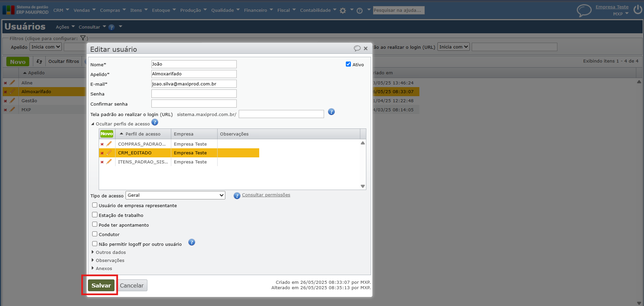Open the Tipo de acesso dropdown
Image resolution: width=644 pixels, height=306 pixels.
coord(175,195)
